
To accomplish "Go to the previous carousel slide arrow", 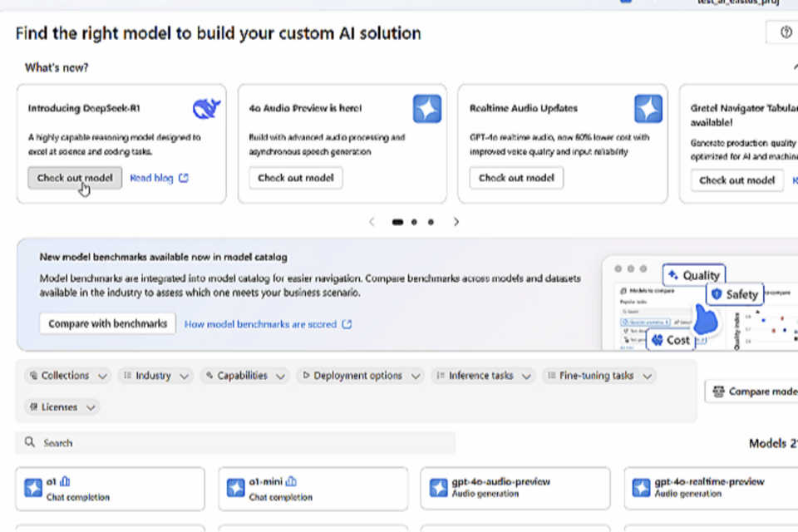I will point(372,222).
